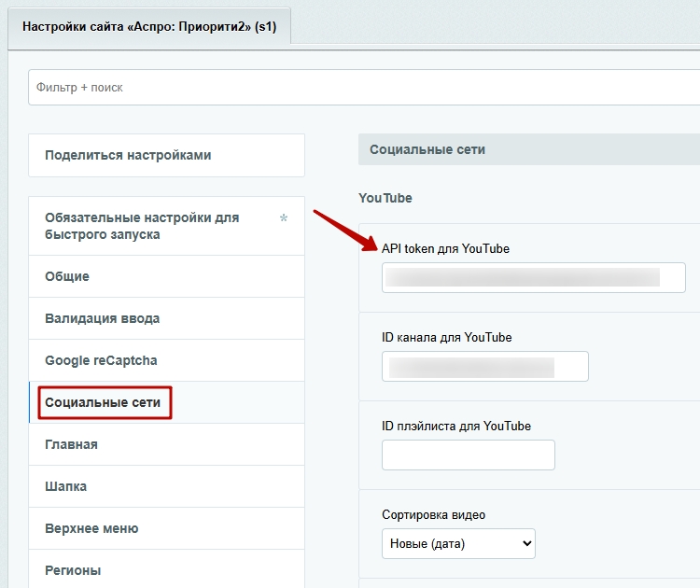700x588 pixels.
Task: Open Главная settings section
Action: [166, 444]
